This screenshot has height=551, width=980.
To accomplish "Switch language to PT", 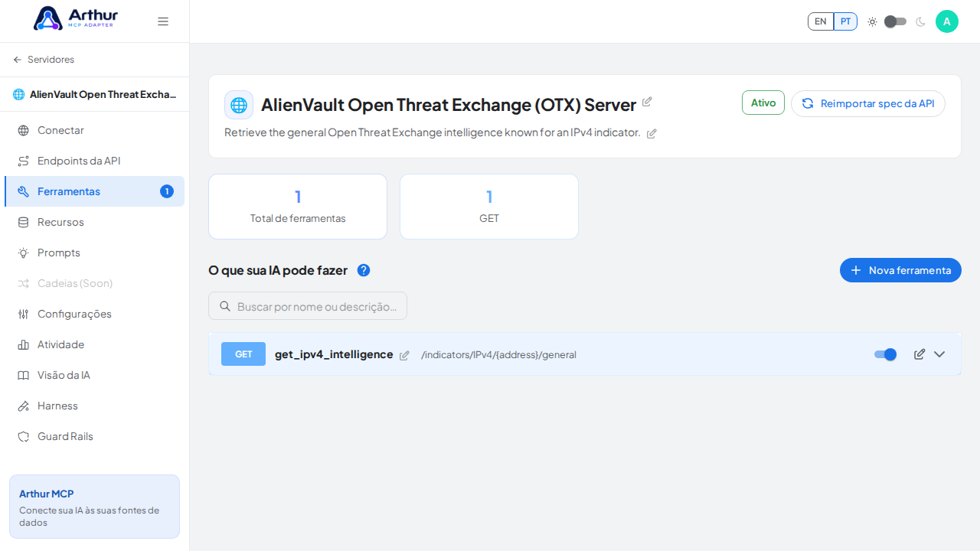I will (x=845, y=21).
